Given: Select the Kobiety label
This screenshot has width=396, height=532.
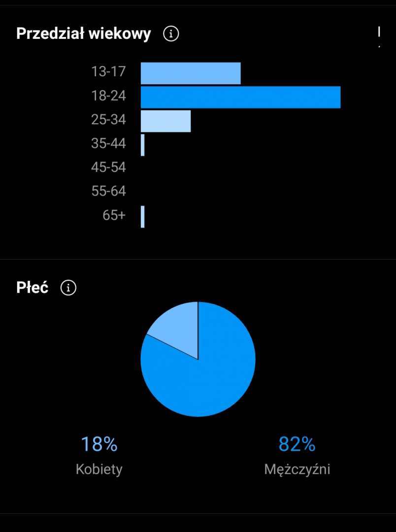Looking at the screenshot, I should [x=99, y=469].
